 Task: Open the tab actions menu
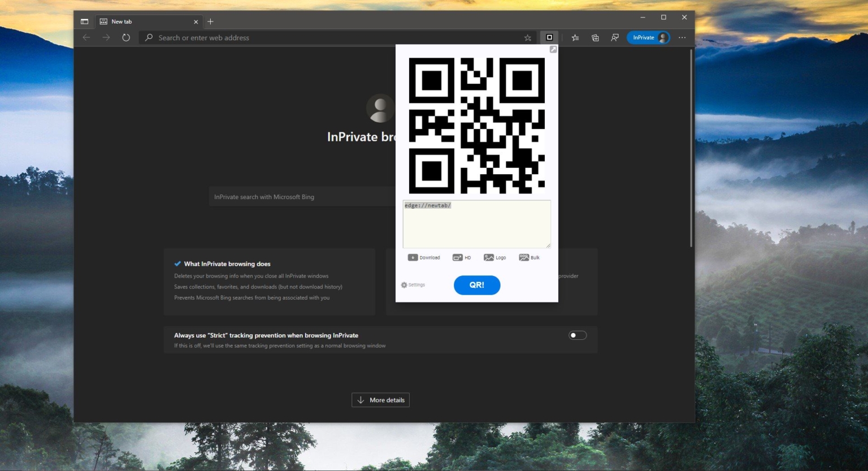84,21
